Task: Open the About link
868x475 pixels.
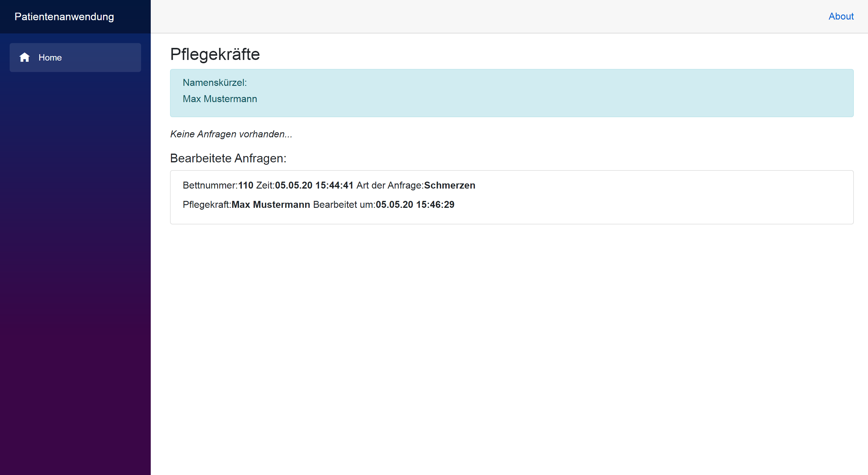Action: coord(841,16)
